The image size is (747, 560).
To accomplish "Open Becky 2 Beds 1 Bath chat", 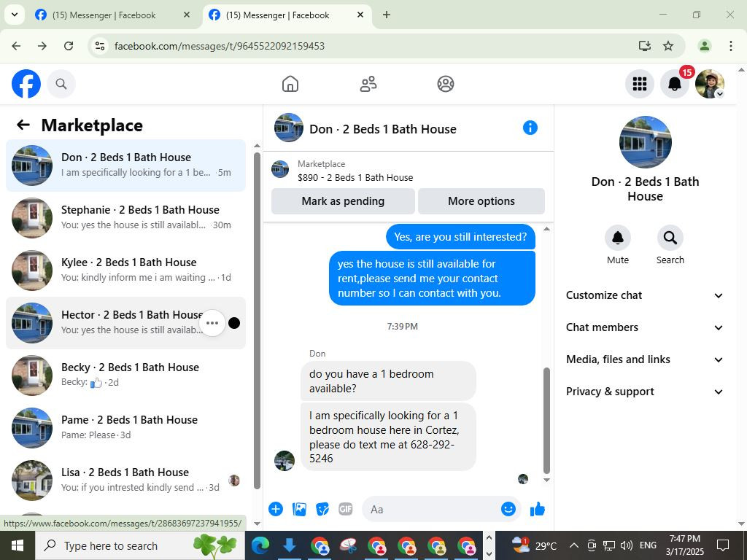I will pos(125,376).
